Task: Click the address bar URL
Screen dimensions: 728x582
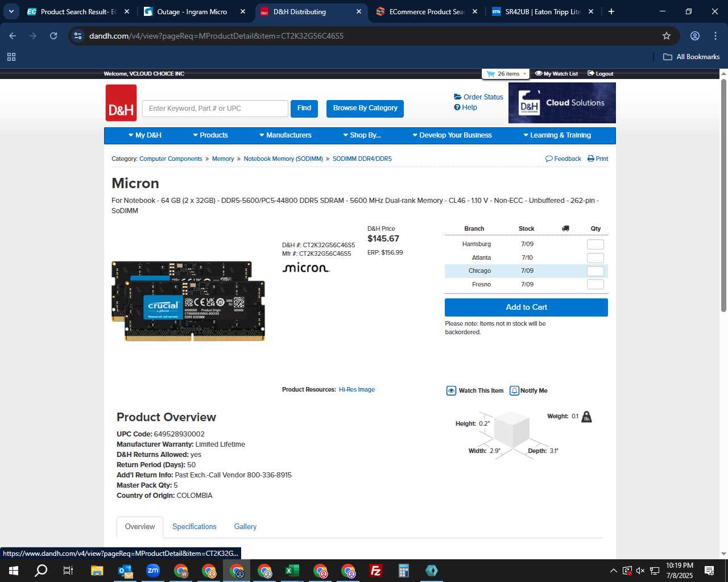Action: tap(216, 36)
